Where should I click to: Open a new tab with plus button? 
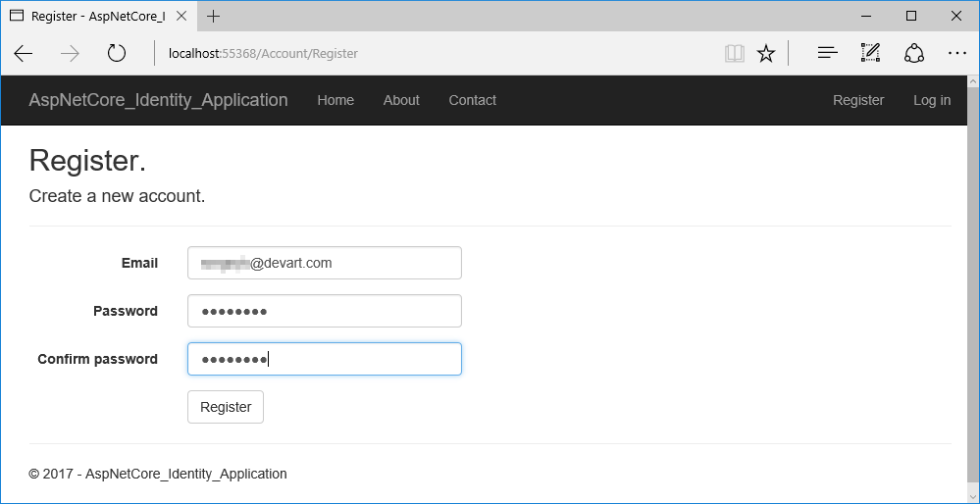point(213,16)
